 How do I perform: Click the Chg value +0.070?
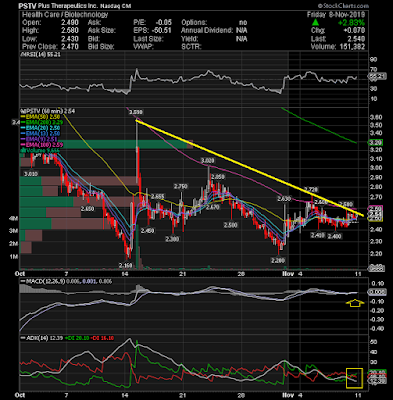pyautogui.click(x=355, y=31)
